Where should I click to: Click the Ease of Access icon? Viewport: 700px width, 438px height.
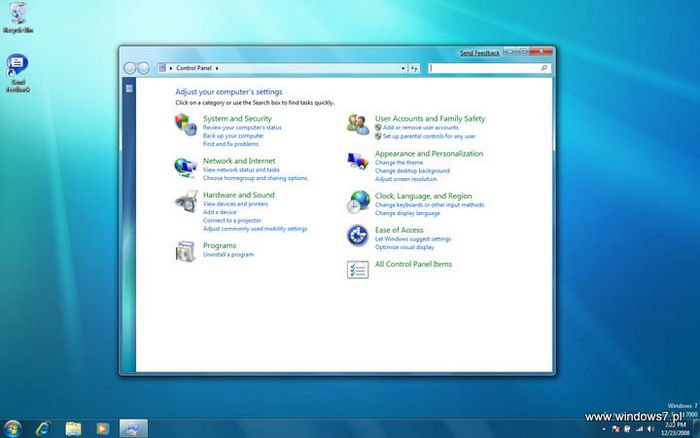(358, 235)
